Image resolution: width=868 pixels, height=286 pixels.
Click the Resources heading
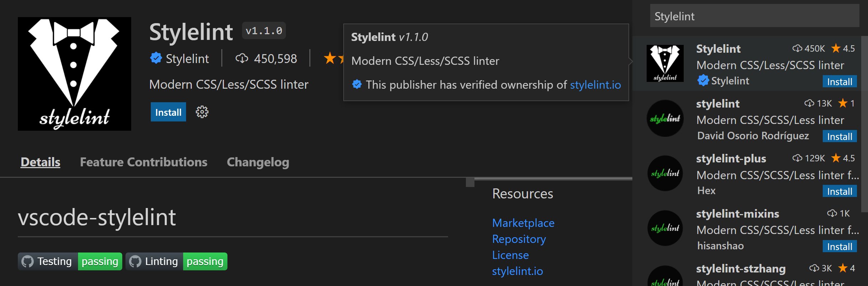tap(523, 194)
